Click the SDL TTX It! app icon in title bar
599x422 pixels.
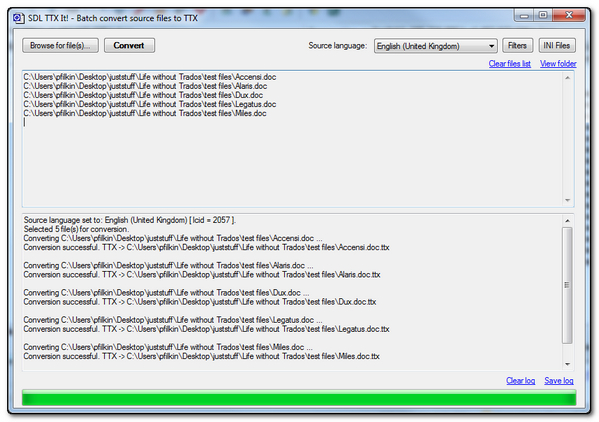click(x=18, y=18)
